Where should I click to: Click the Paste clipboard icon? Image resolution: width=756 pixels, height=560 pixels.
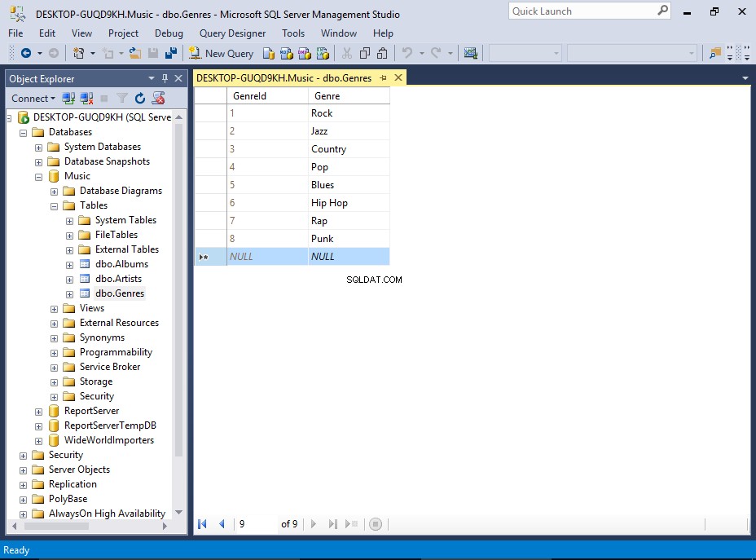382,53
